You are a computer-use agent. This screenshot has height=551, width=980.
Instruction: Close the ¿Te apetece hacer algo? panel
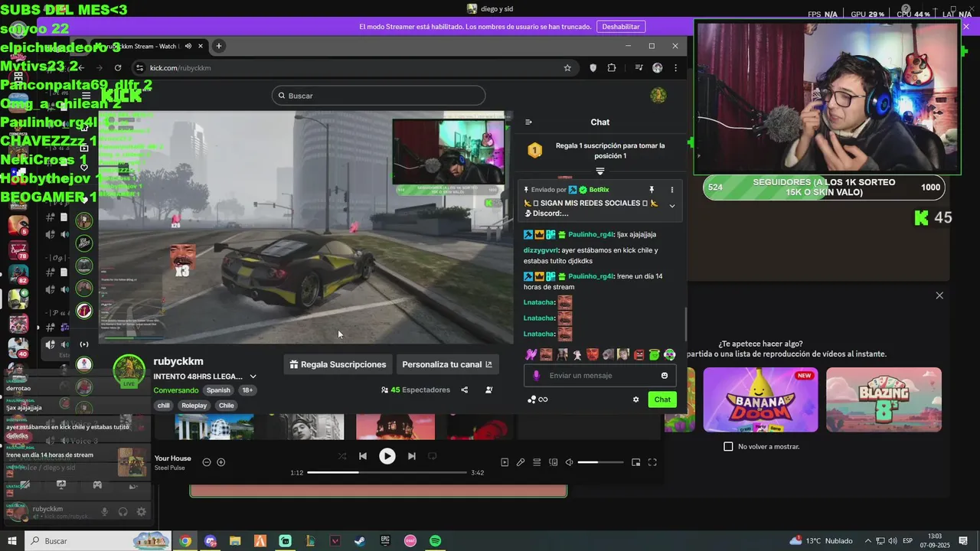[939, 295]
